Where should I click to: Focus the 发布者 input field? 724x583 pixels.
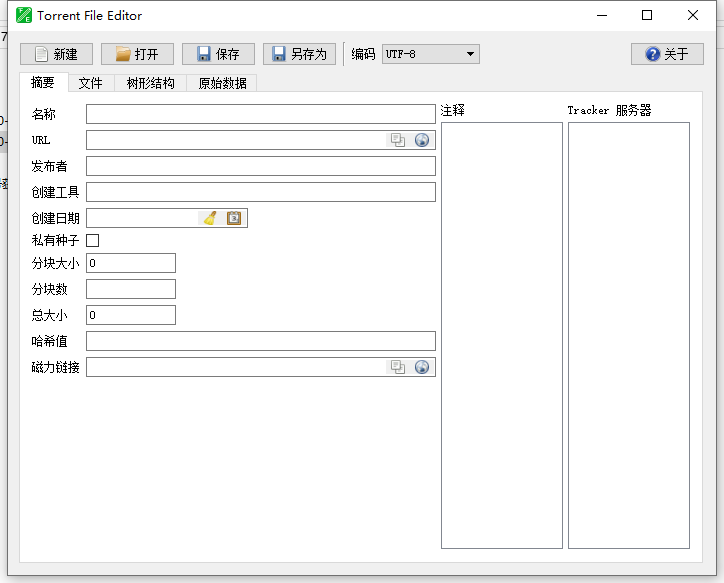261,166
